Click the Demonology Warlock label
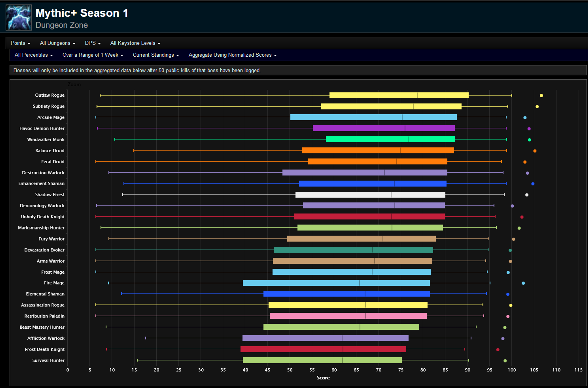This screenshot has width=588, height=388. pyautogui.click(x=42, y=206)
